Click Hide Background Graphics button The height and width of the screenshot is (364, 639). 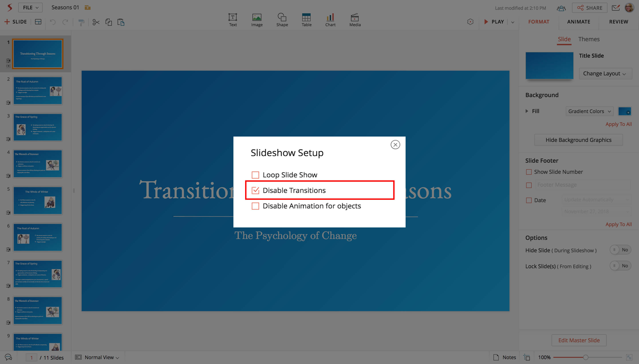tap(578, 140)
